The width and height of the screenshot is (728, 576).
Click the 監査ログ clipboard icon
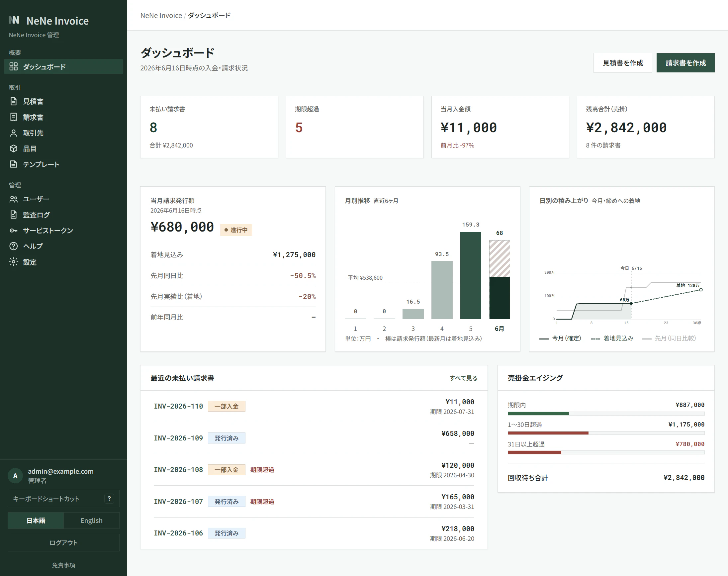click(14, 215)
